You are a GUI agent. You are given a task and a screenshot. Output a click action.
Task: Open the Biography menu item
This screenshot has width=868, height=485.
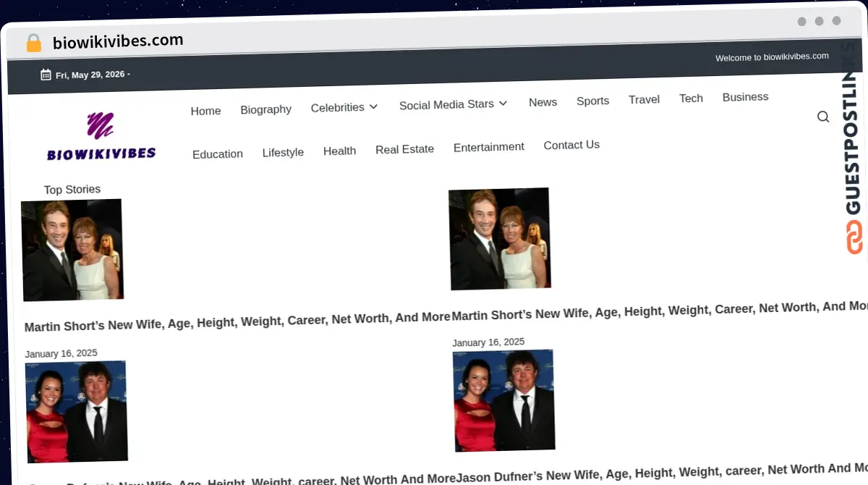coord(265,109)
